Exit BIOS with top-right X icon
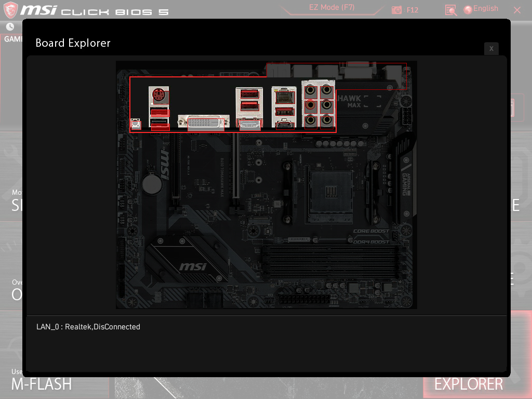The image size is (532, 399). (x=517, y=10)
